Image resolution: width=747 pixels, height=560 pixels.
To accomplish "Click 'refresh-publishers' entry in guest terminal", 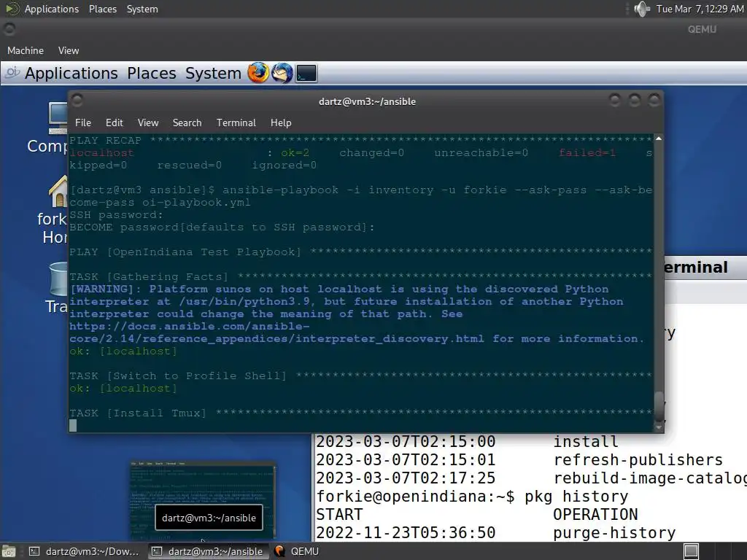I will [x=638, y=460].
